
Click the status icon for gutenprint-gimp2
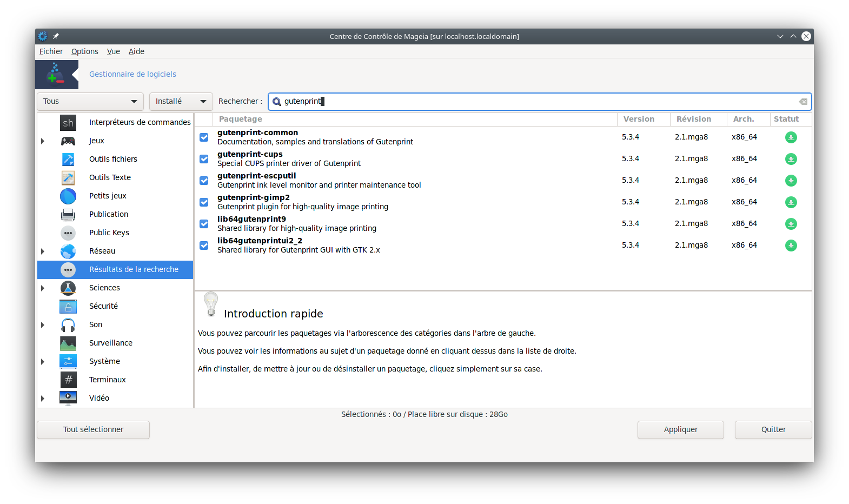pyautogui.click(x=791, y=202)
